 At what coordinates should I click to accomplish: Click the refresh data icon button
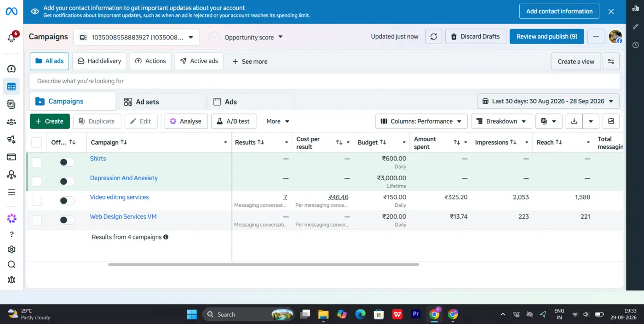tap(433, 37)
